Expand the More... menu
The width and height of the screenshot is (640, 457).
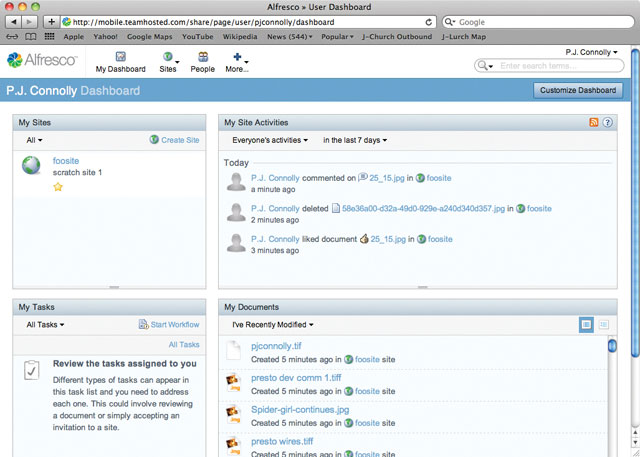(x=237, y=62)
